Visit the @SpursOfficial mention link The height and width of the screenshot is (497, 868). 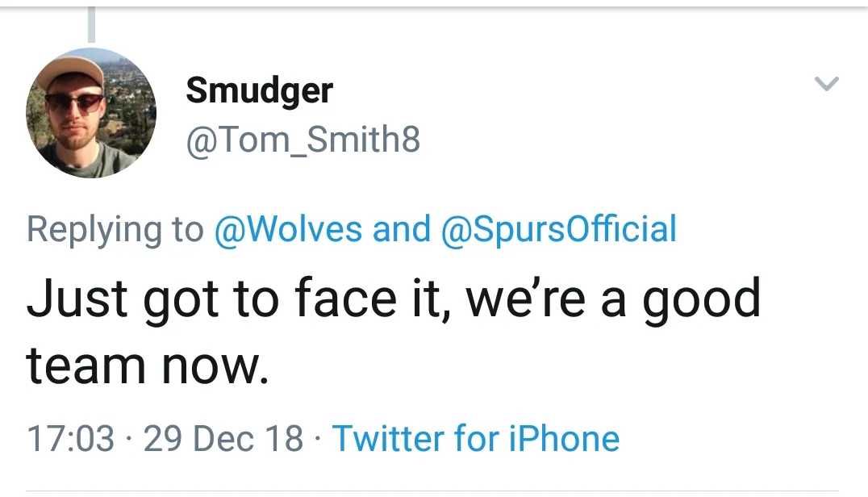[x=558, y=229]
